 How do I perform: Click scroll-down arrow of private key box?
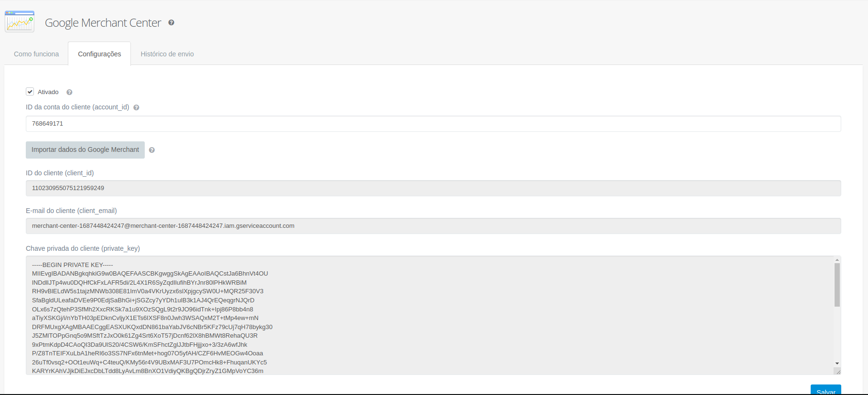[837, 364]
